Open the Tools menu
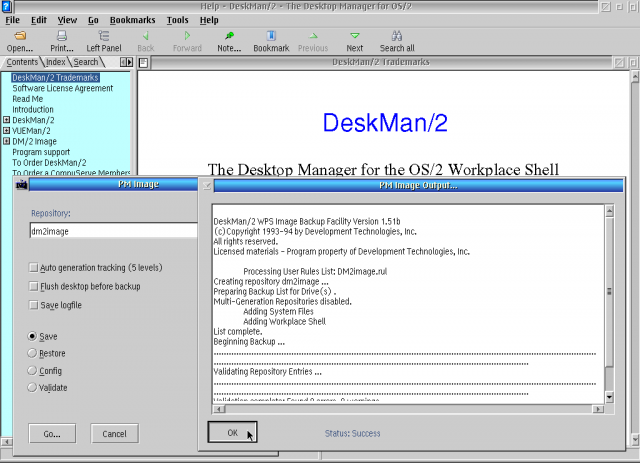Image resolution: width=640 pixels, height=464 pixels. click(178, 20)
